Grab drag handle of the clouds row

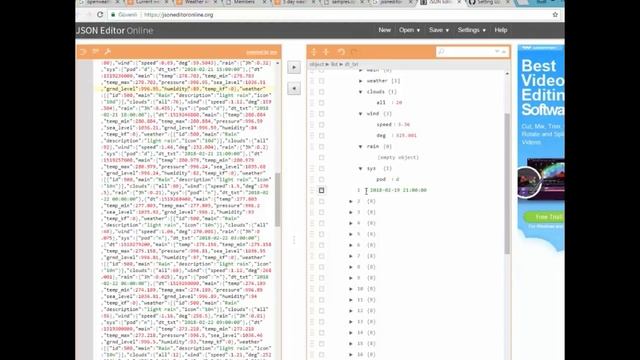[313, 92]
